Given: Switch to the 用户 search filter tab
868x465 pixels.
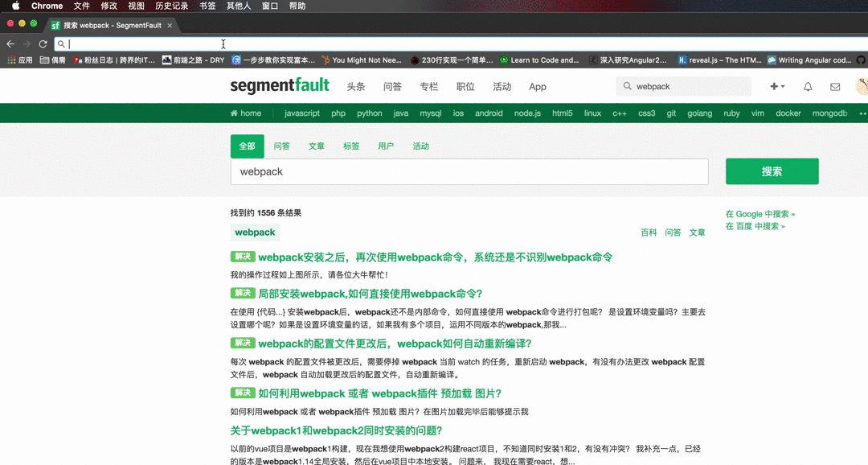Looking at the screenshot, I should pos(386,146).
